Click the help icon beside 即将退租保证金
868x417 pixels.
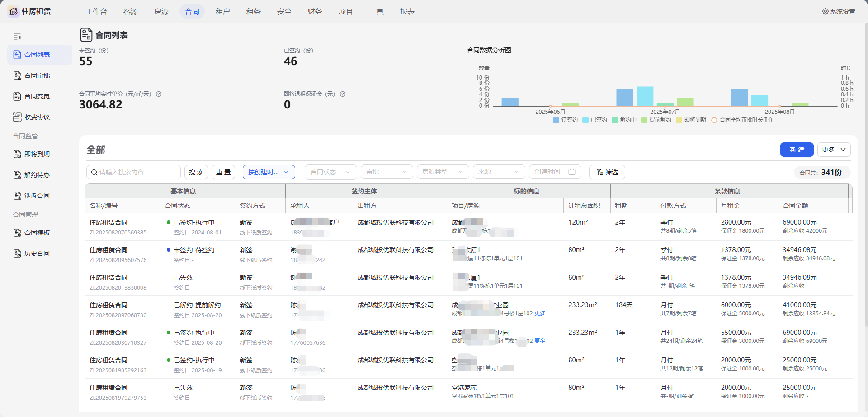(x=343, y=94)
